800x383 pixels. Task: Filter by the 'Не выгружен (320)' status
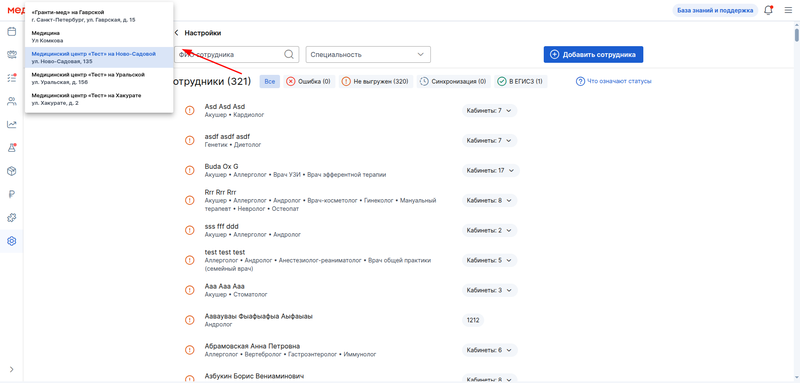375,82
